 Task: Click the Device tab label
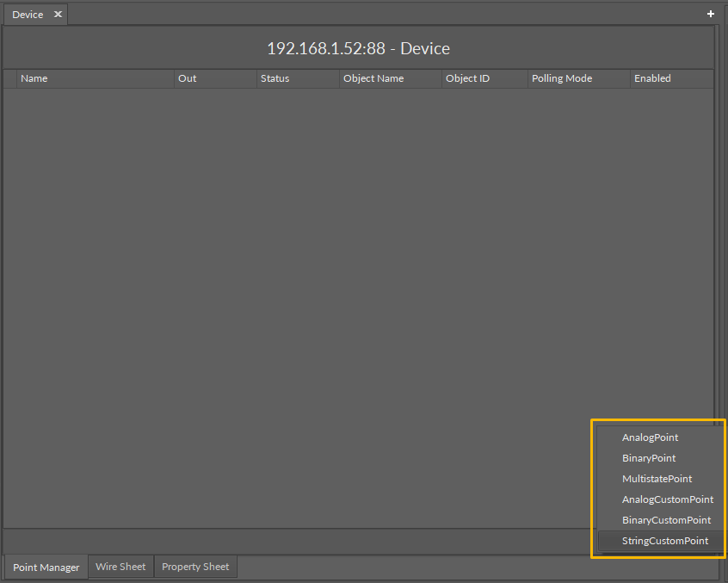point(28,14)
